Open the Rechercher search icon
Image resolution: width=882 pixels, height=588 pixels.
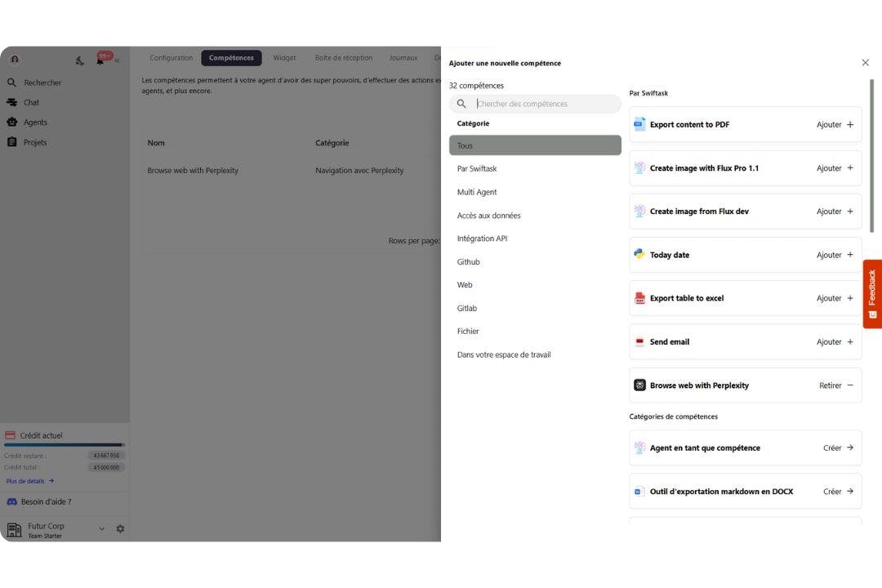10,82
